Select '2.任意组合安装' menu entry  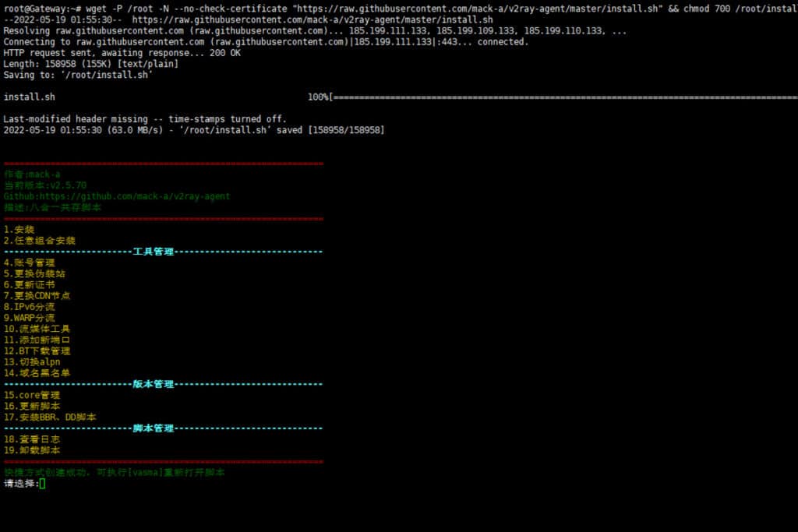pos(40,241)
